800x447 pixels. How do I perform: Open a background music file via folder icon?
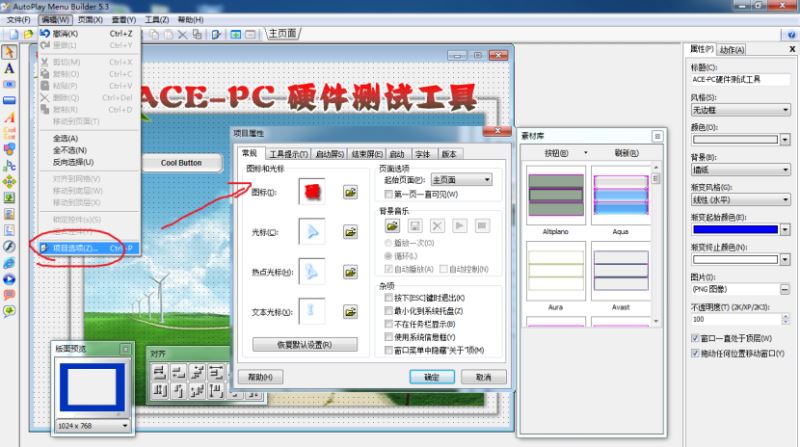click(x=392, y=226)
